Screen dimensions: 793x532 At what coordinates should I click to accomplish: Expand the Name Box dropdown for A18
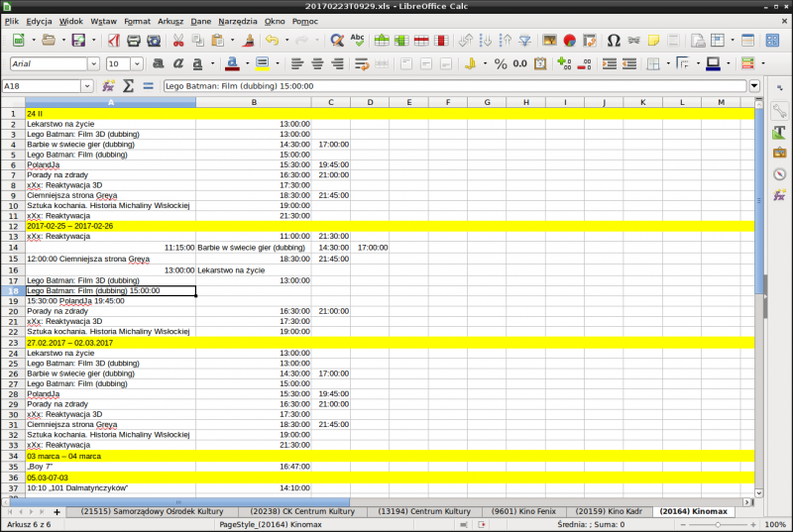[88, 86]
